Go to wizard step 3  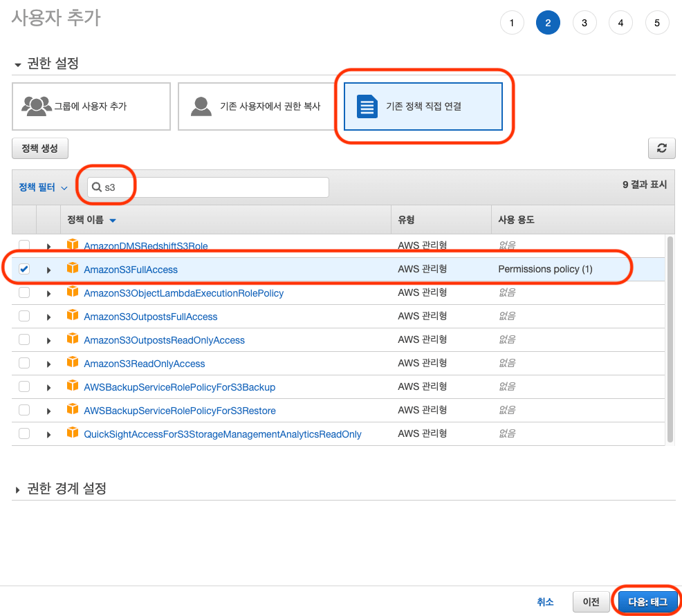pos(584,23)
